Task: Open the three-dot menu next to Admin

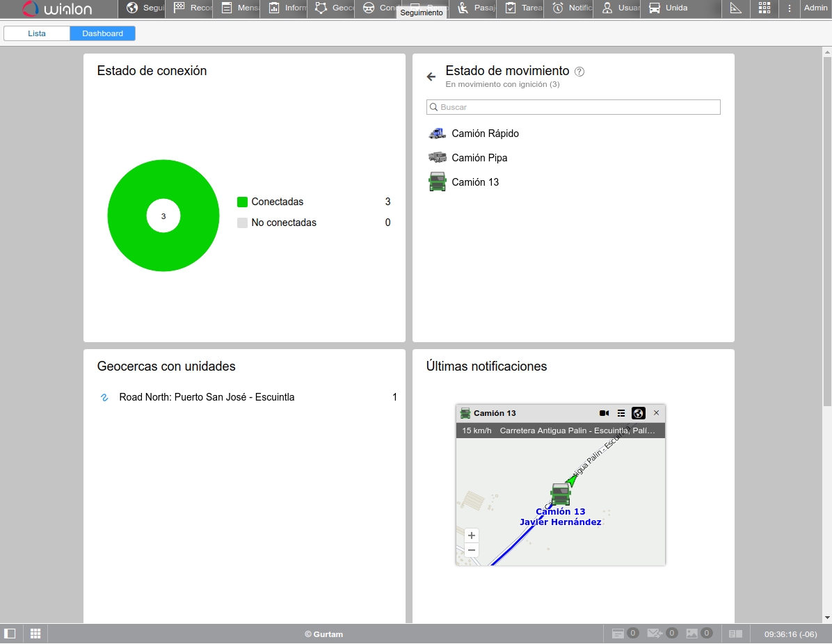Action: pyautogui.click(x=790, y=8)
